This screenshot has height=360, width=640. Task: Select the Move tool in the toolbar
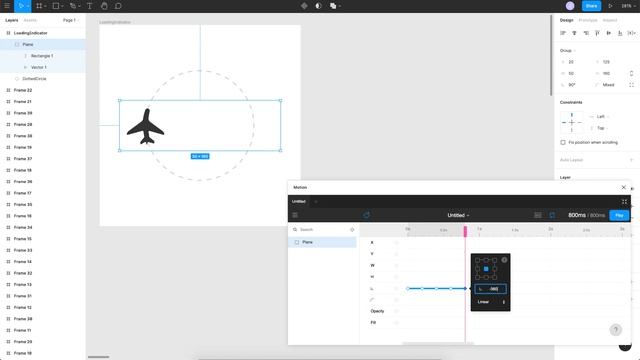[x=22, y=6]
